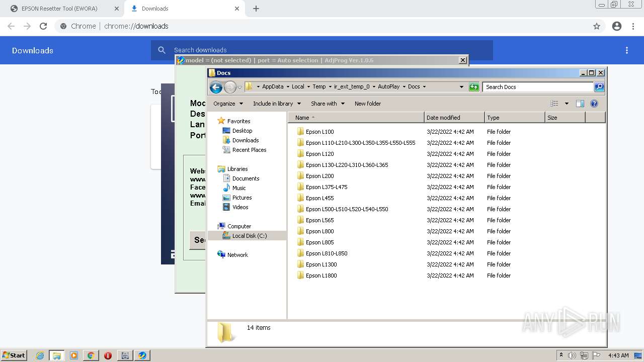Close the Downloads tab
The width and height of the screenshot is (644, 362).
click(237, 9)
